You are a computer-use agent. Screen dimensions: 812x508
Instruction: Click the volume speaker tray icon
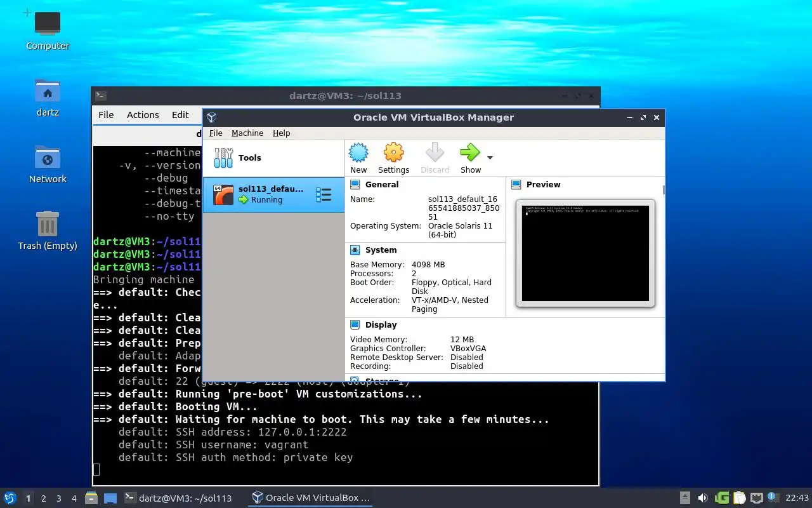coord(703,498)
